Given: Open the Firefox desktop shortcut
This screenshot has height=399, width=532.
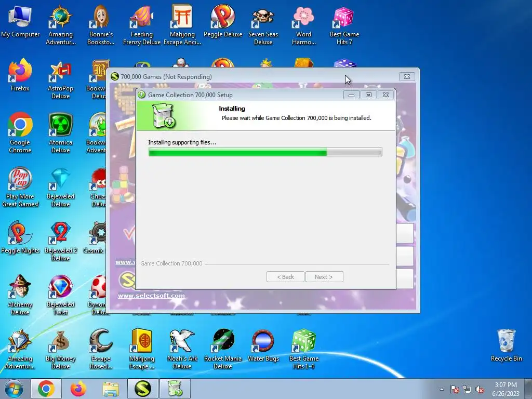Looking at the screenshot, I should pos(20,75).
